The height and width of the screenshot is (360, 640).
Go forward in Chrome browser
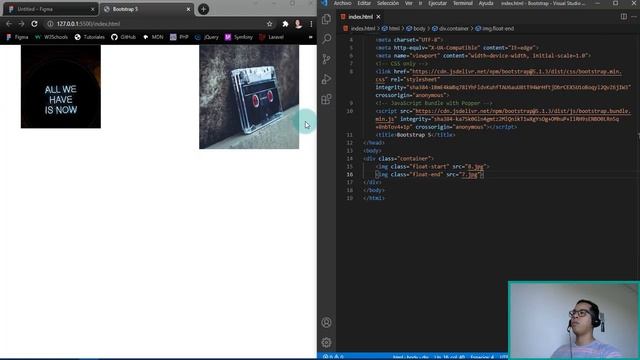21,24
